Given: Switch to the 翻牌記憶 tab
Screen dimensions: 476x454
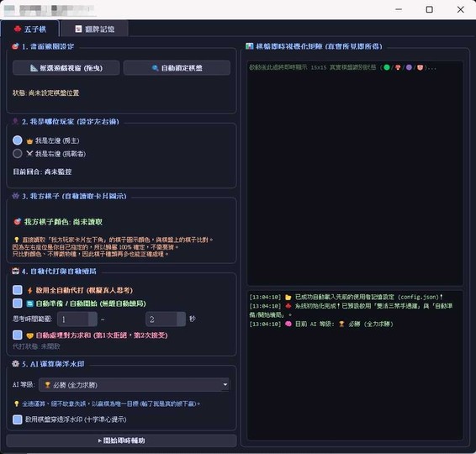Looking at the screenshot, I should (94, 29).
